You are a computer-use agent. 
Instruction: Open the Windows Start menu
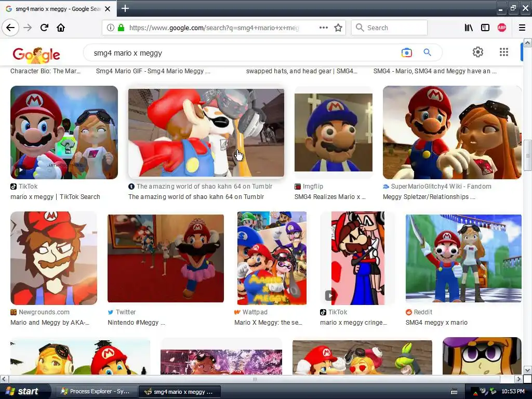coord(24,391)
